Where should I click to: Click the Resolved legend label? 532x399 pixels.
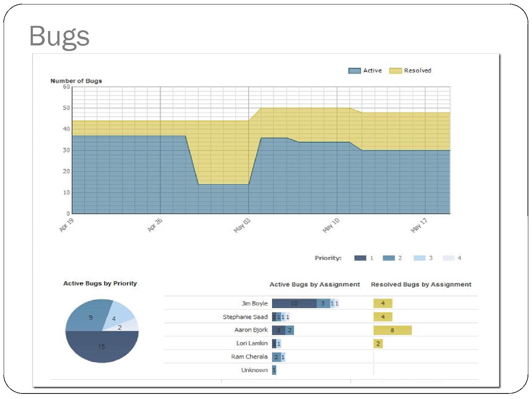tap(417, 71)
